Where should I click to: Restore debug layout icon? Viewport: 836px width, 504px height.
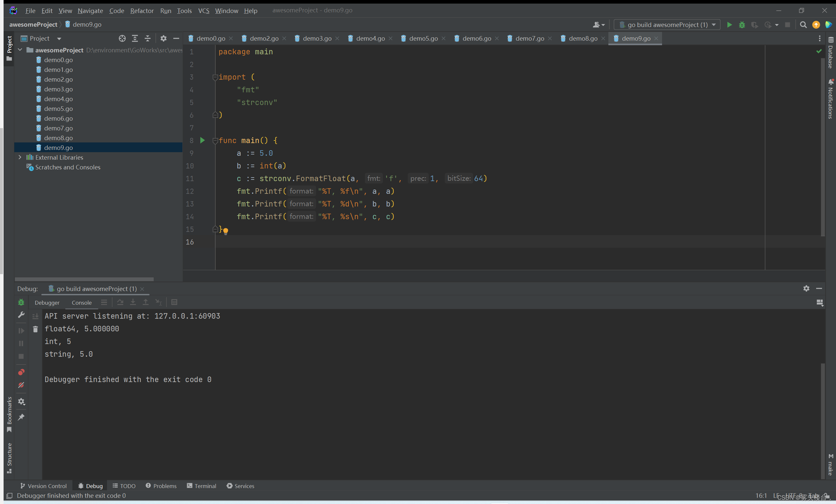click(820, 302)
